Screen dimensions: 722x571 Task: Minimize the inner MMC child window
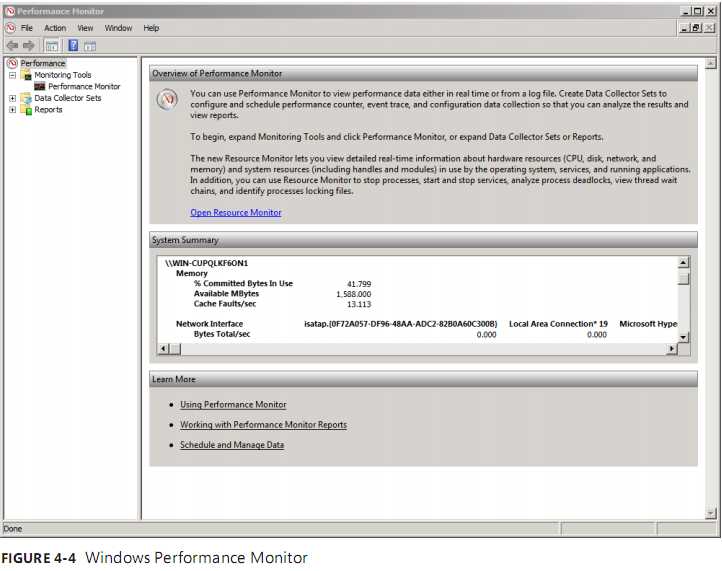[685, 28]
